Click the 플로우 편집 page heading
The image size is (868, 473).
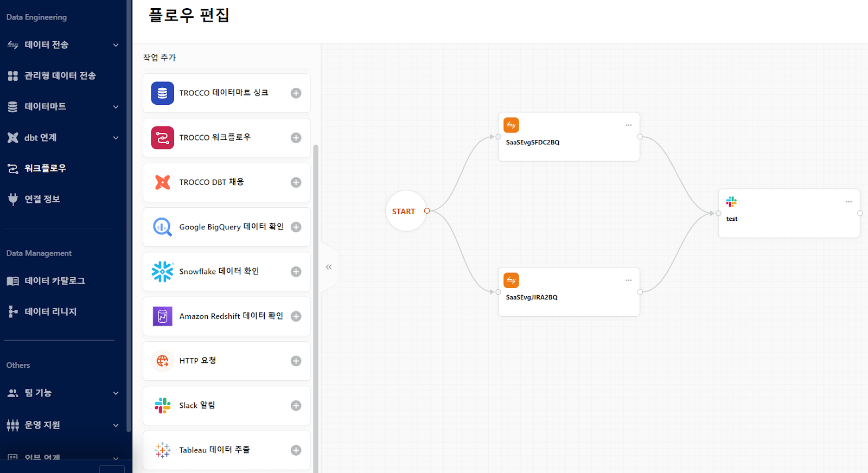click(189, 15)
